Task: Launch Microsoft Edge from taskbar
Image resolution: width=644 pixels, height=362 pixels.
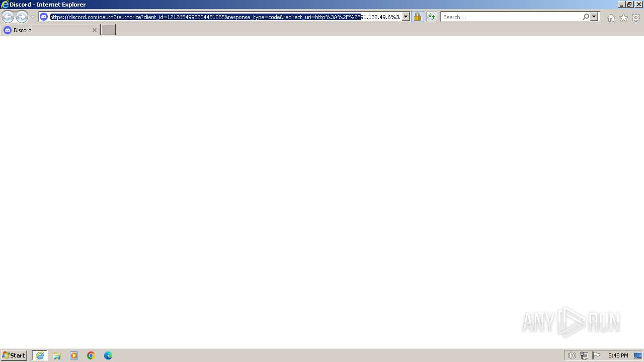Action: (x=108, y=355)
